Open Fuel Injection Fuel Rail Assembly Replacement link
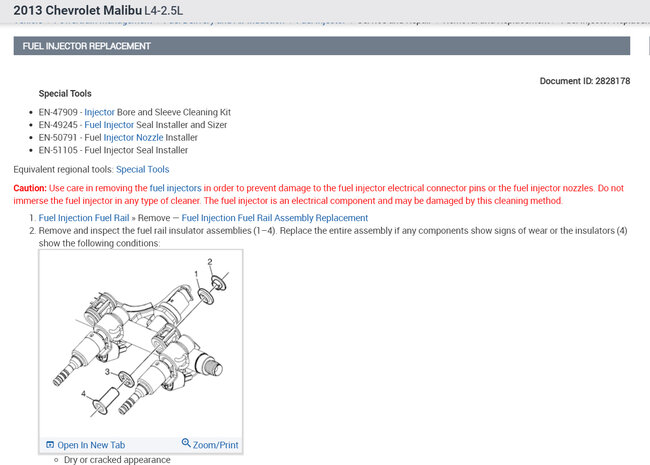 pyautogui.click(x=275, y=218)
